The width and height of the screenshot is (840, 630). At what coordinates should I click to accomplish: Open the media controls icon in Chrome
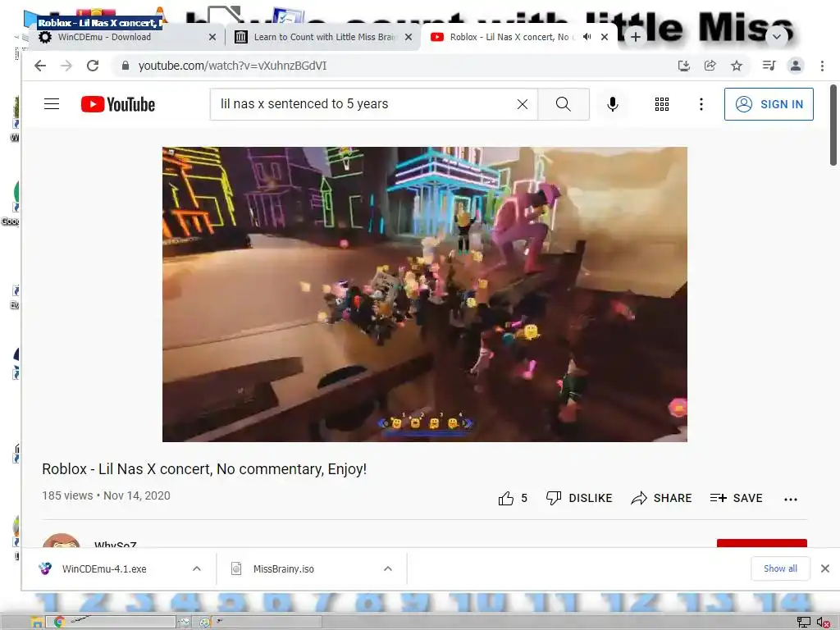pyautogui.click(x=769, y=66)
